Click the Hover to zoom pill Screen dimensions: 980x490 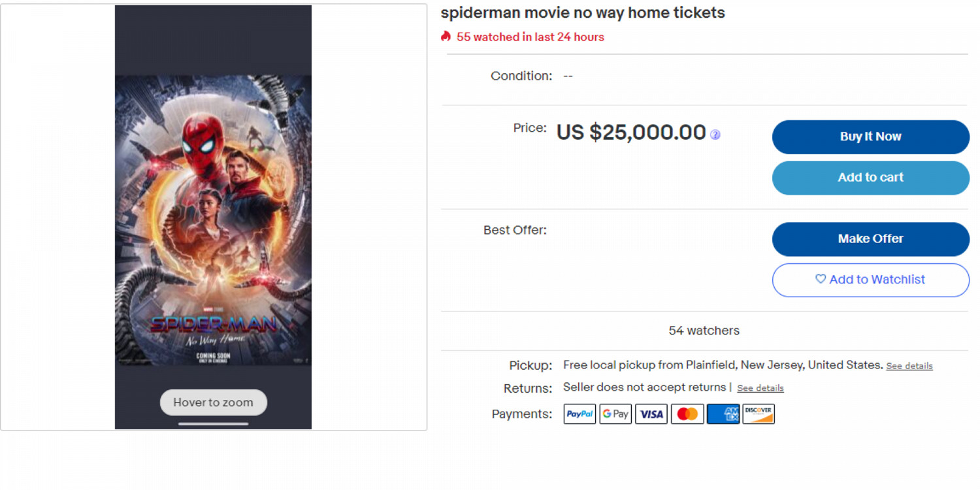[213, 402]
